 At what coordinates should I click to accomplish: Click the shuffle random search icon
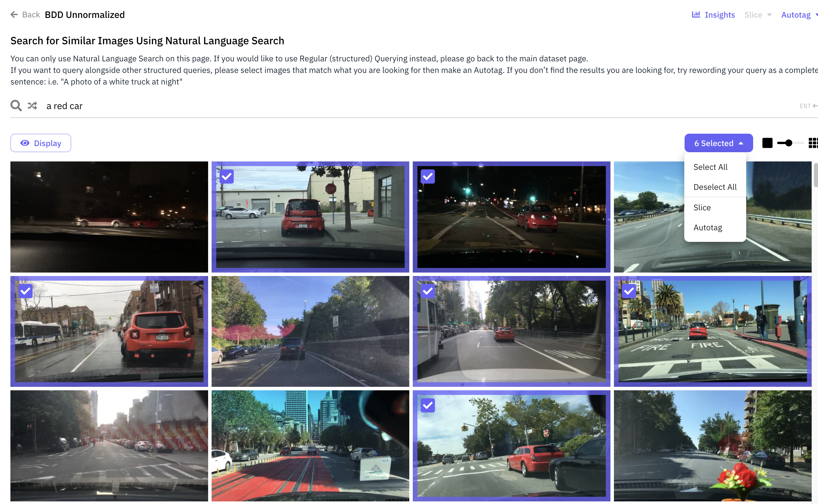[32, 106]
